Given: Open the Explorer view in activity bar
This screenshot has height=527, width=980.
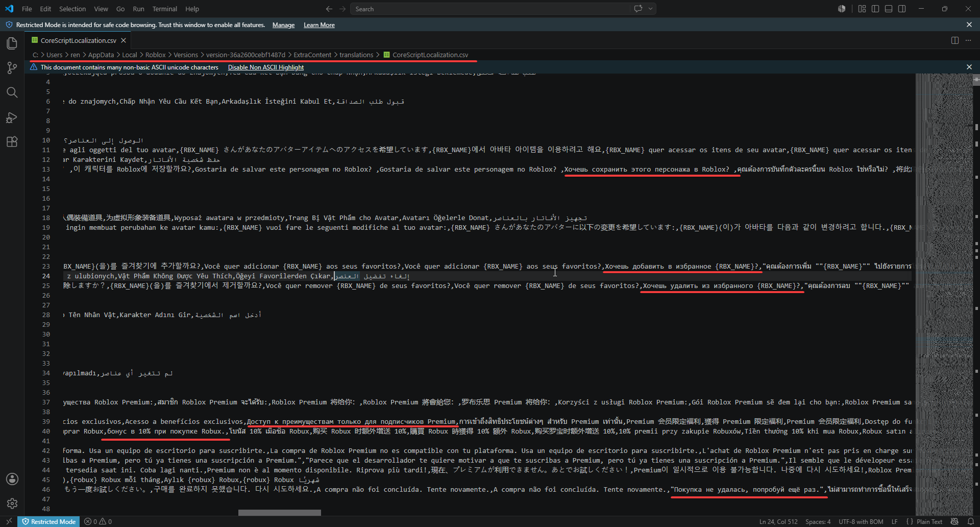Looking at the screenshot, I should pyautogui.click(x=12, y=43).
